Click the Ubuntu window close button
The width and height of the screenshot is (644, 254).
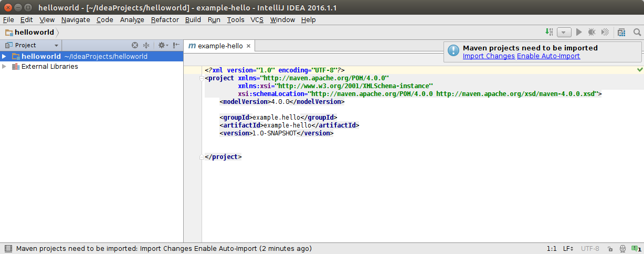[7, 7]
